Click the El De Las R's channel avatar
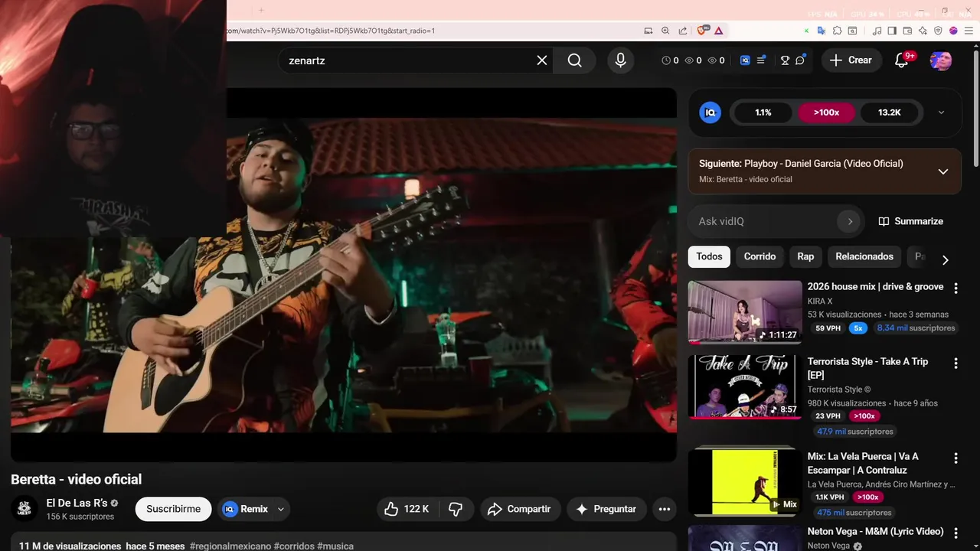The height and width of the screenshot is (551, 980). (24, 509)
